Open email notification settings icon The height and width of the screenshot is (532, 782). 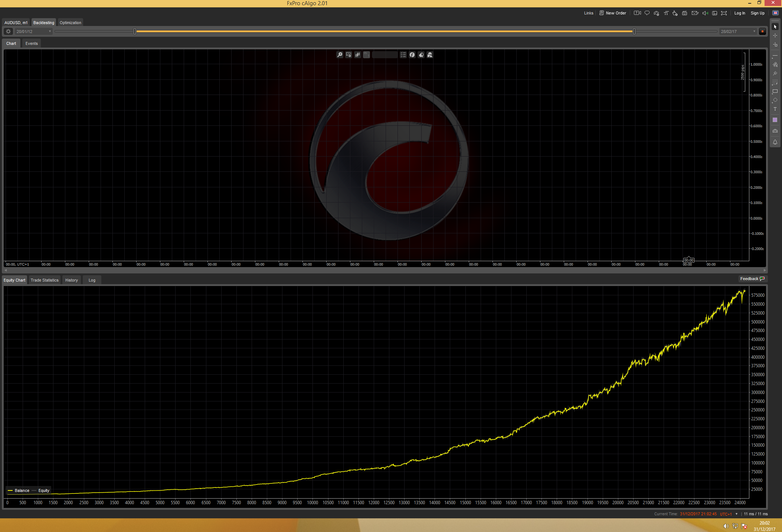tap(695, 13)
